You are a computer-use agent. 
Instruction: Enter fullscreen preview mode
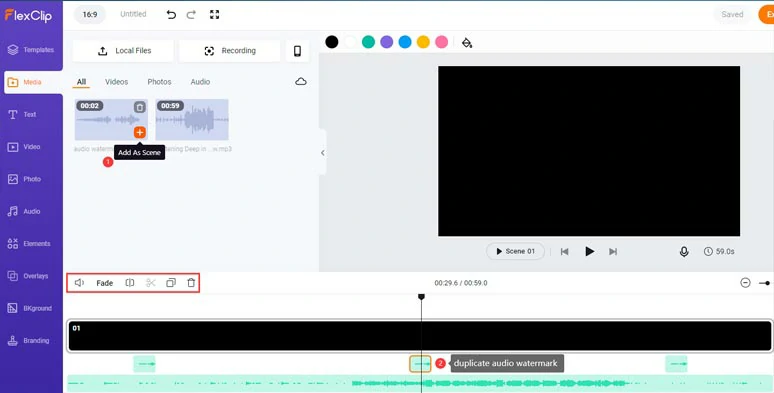214,15
